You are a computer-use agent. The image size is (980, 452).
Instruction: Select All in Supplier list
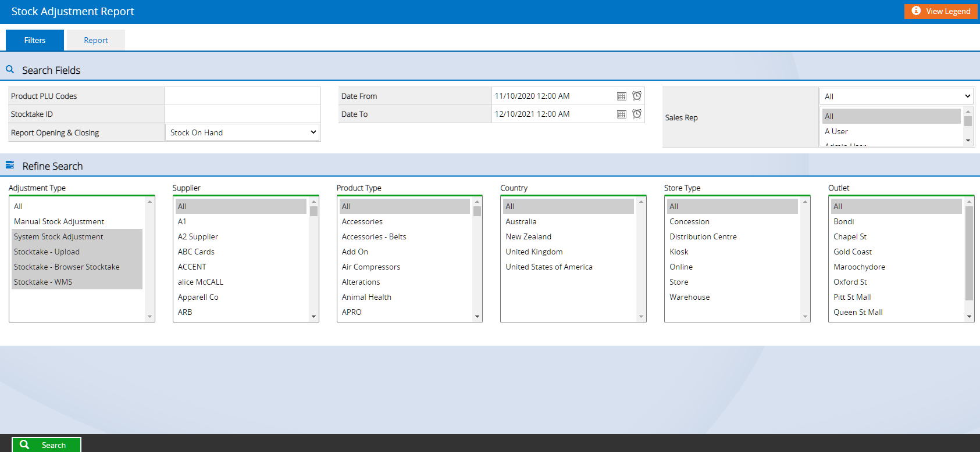point(241,206)
